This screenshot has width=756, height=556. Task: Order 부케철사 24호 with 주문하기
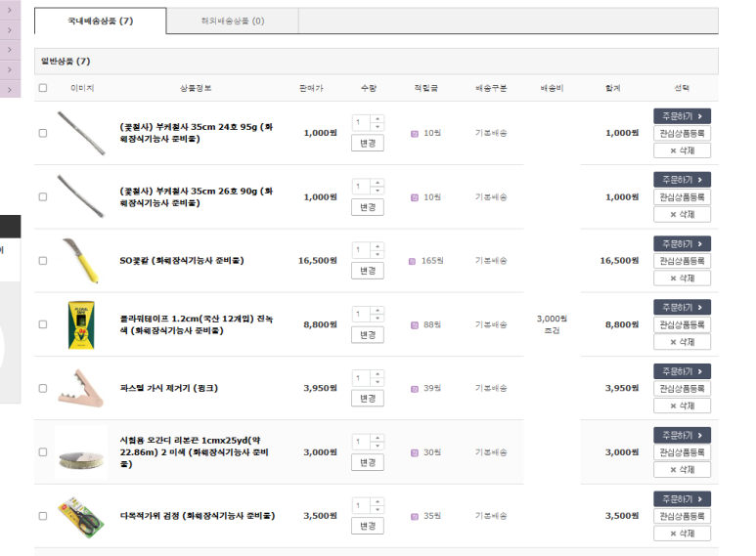[683, 116]
